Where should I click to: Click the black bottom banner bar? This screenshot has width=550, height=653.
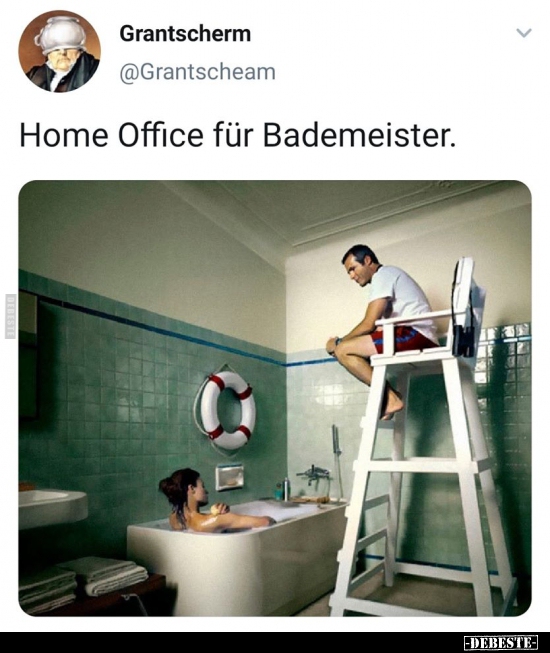(275, 643)
